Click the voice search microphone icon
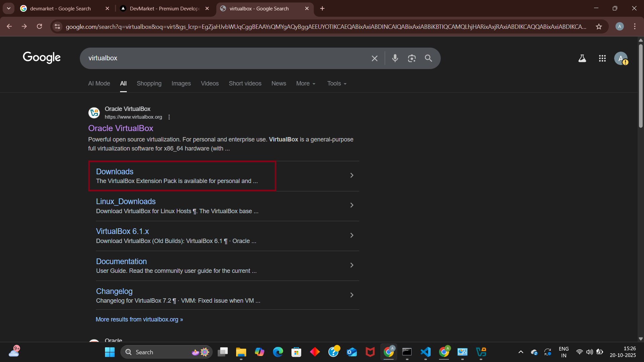Screen dimensions: 644x362 [x=395, y=58]
